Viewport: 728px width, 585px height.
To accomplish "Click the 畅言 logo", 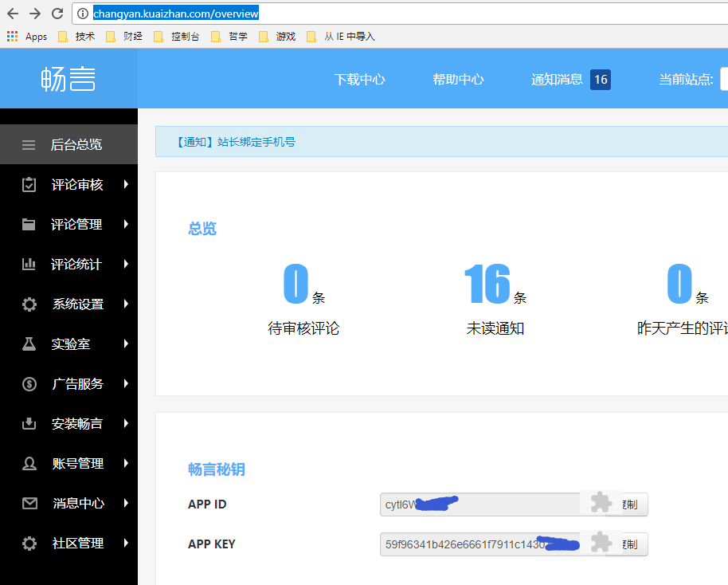I will point(68,79).
